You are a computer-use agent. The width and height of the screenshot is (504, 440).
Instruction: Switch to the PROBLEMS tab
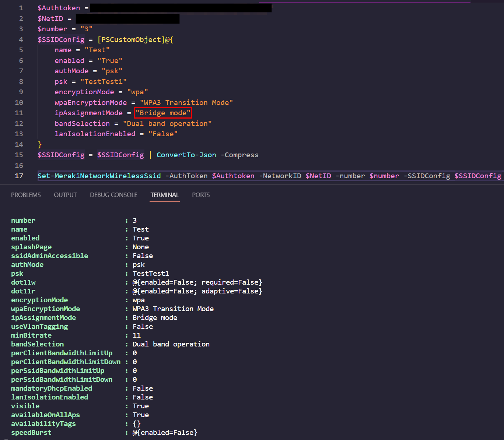26,195
